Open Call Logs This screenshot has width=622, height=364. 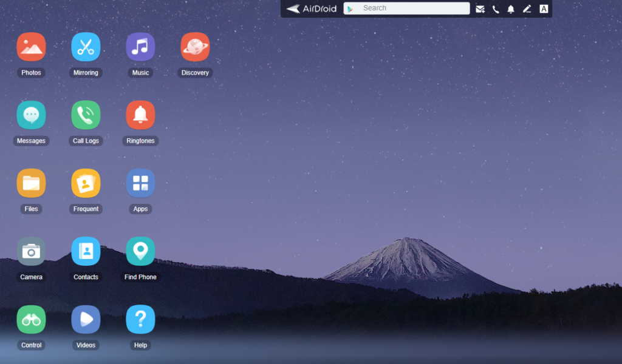coord(86,115)
